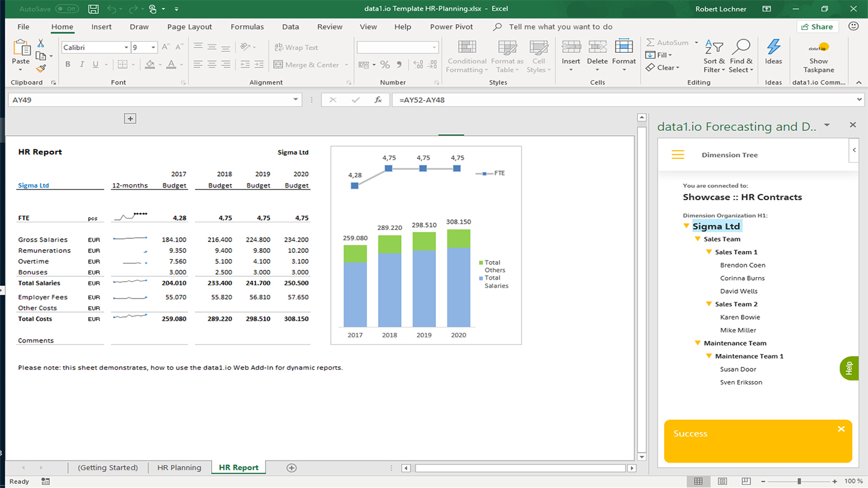Viewport: 868px width, 488px height.
Task: Expand grouped columns with plus outline button
Action: tap(130, 119)
